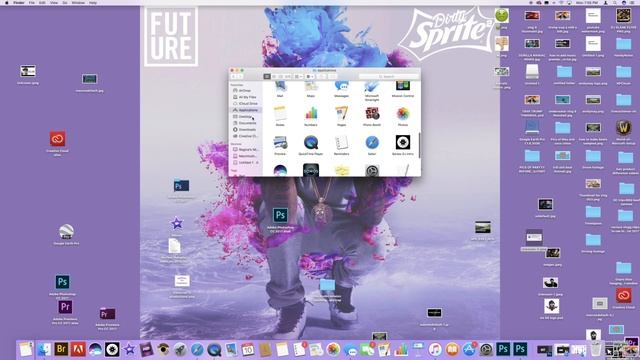Select World of Warcraft desktop icon
The image size is (640, 360).
pos(624,128)
